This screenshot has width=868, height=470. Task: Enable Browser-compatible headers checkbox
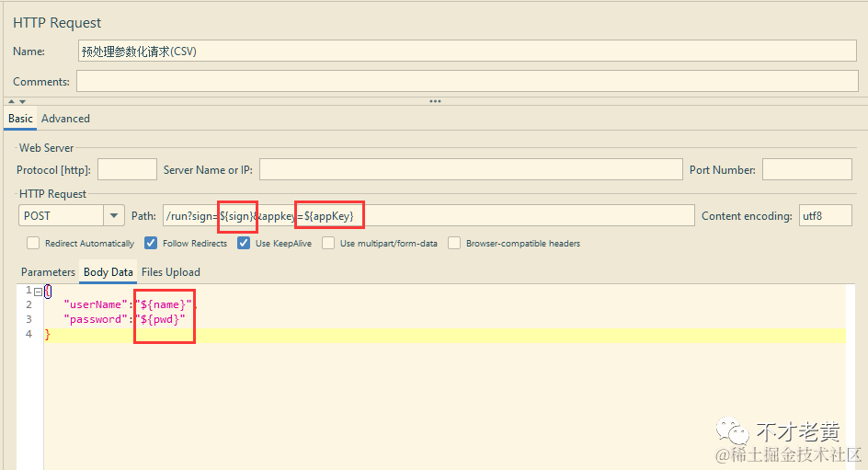click(454, 243)
